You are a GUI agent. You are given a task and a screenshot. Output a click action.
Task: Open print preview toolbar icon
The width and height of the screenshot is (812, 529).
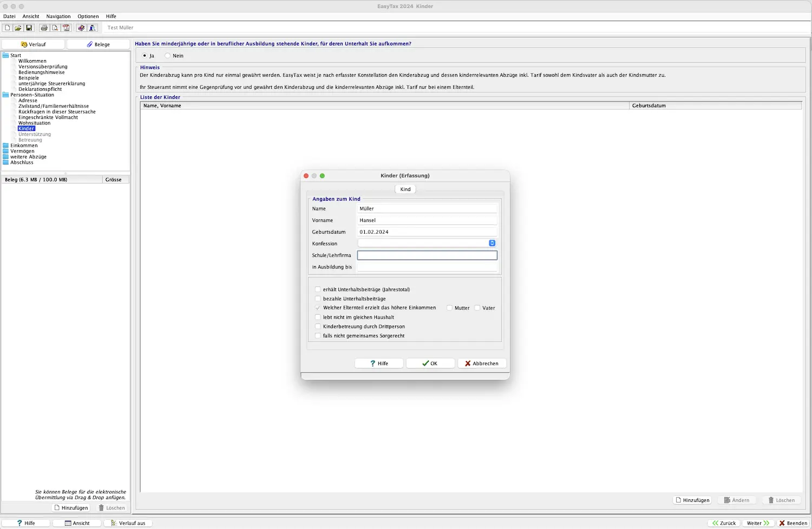point(55,28)
